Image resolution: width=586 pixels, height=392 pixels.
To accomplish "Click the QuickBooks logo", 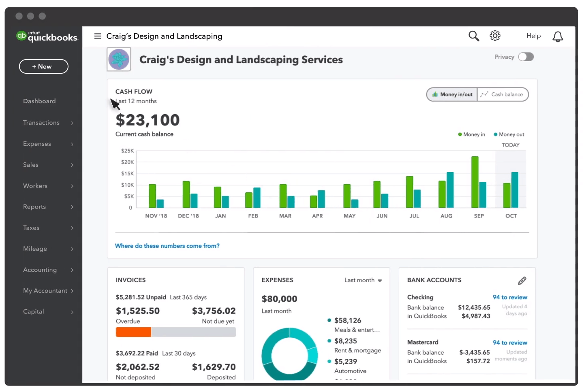I will tap(47, 36).
